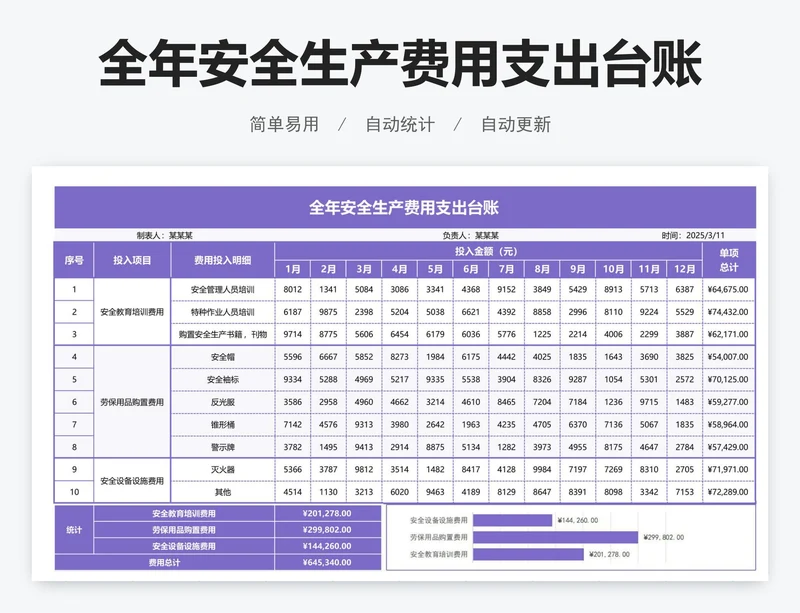Select the 安全帽 detail cell
The image size is (800, 613).
[x=222, y=357]
